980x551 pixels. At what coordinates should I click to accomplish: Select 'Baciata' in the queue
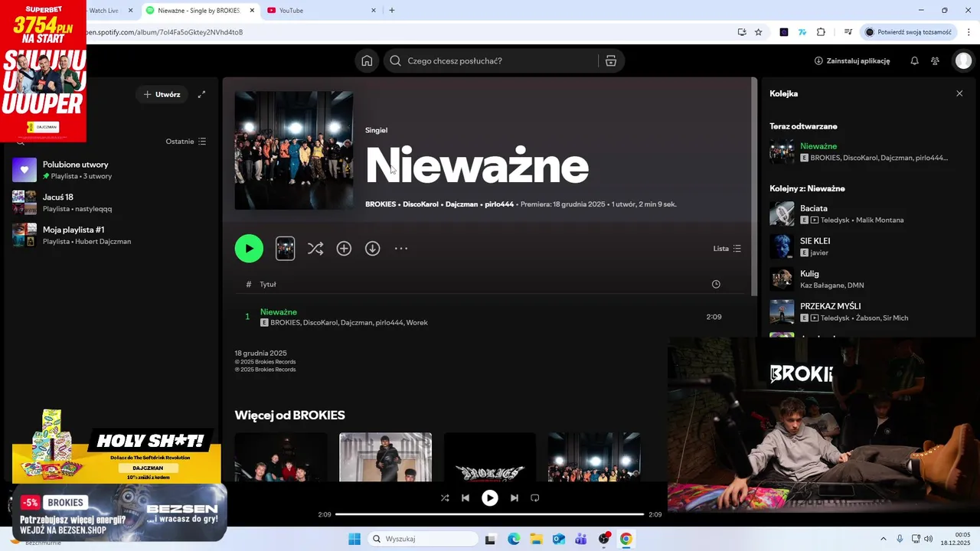pos(866,214)
